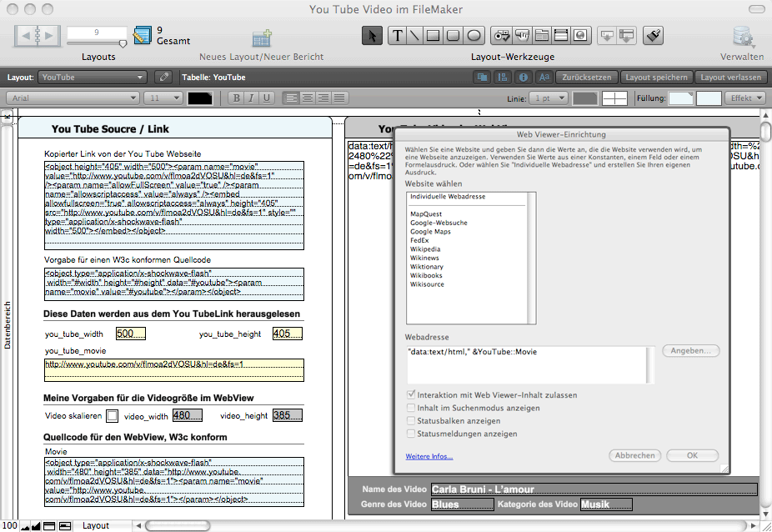Click the black text color swatch
Image resolution: width=772 pixels, height=532 pixels.
click(200, 98)
